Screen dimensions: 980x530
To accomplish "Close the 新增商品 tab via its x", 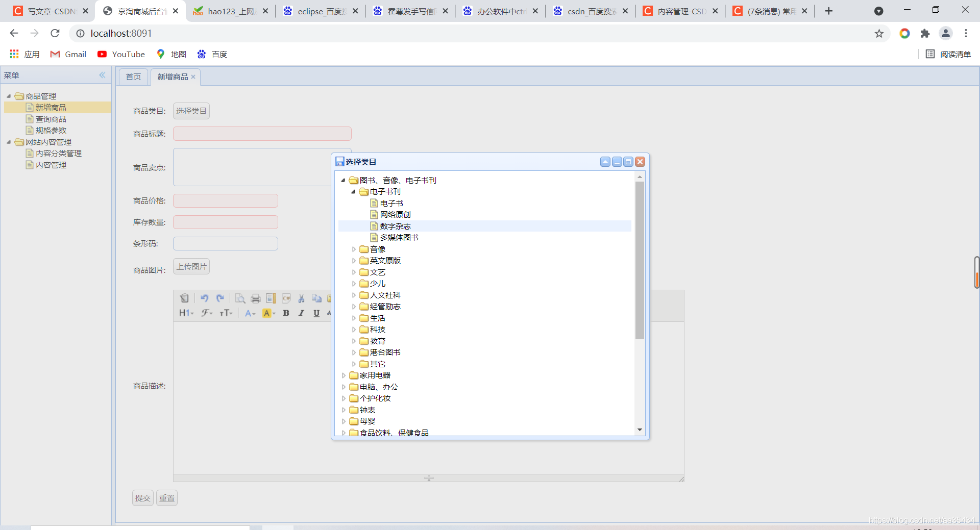I will click(x=193, y=77).
